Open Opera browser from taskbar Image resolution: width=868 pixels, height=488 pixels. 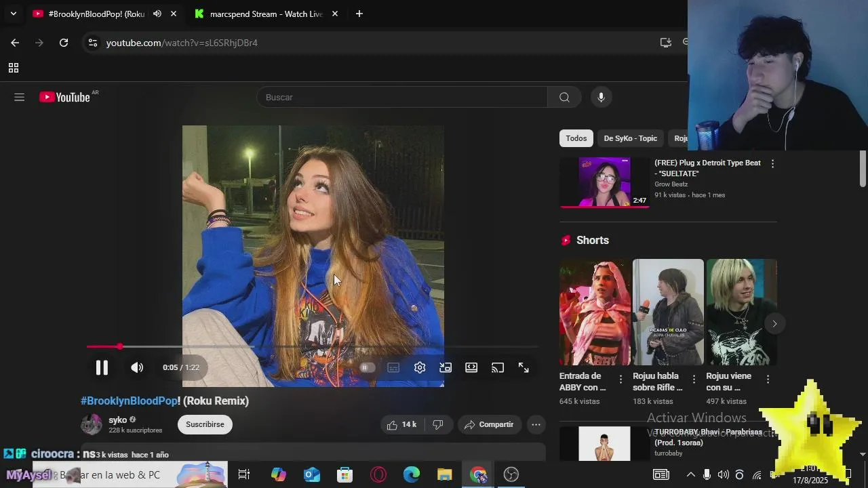[x=378, y=474]
